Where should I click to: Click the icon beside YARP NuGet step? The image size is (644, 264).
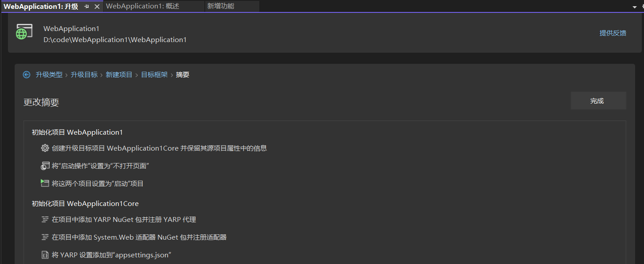point(45,219)
